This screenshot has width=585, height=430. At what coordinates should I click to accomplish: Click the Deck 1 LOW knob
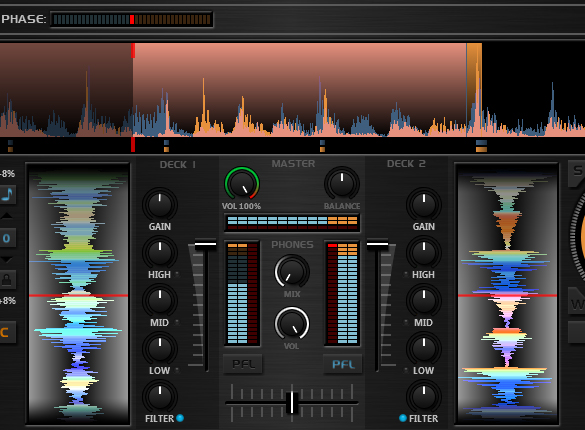[x=160, y=349]
